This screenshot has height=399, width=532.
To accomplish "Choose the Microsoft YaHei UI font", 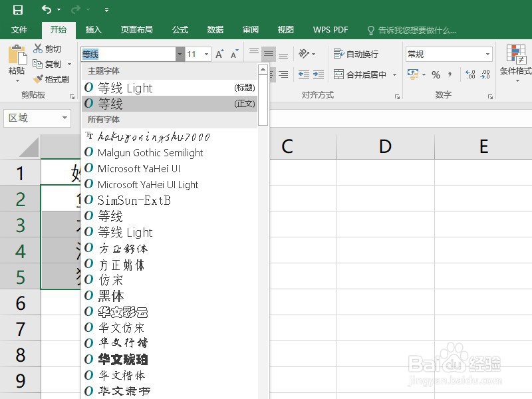I will pyautogui.click(x=170, y=169).
